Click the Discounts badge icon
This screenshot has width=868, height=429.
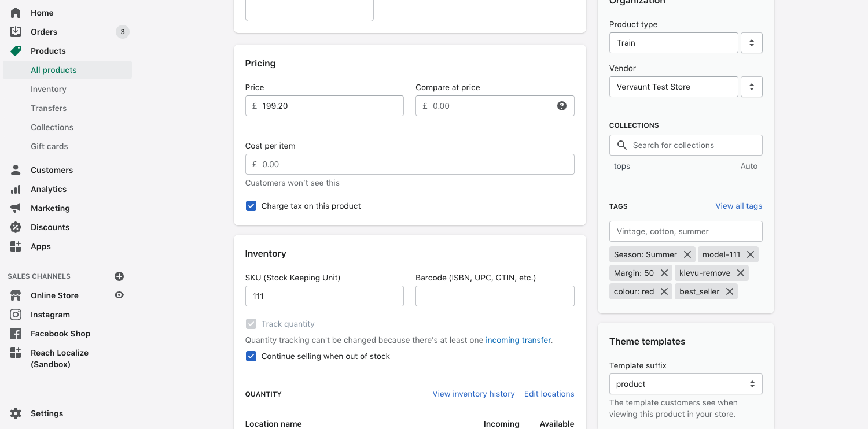tap(16, 227)
